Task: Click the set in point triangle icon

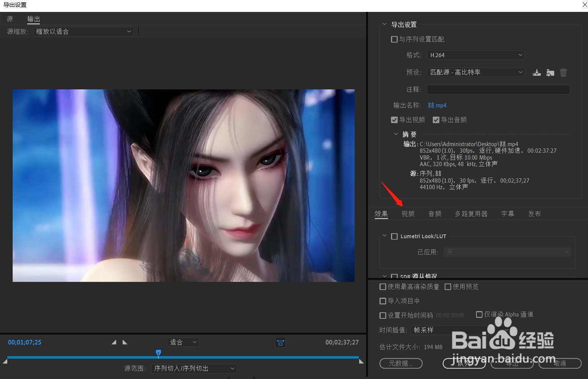Action: (x=114, y=342)
